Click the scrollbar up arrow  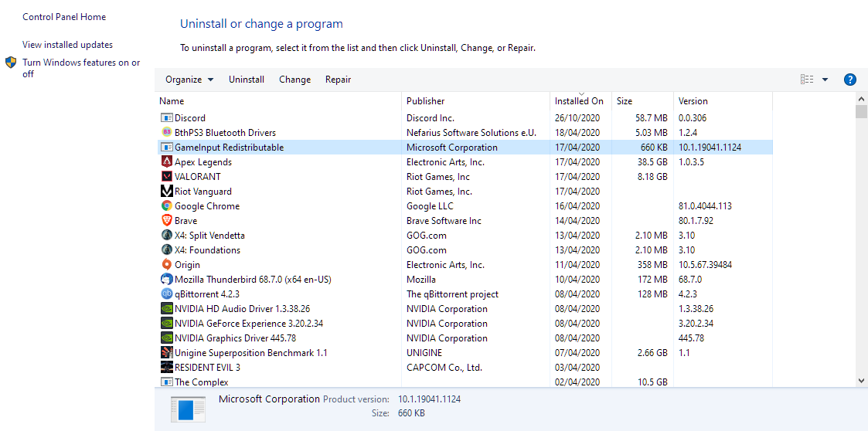861,99
